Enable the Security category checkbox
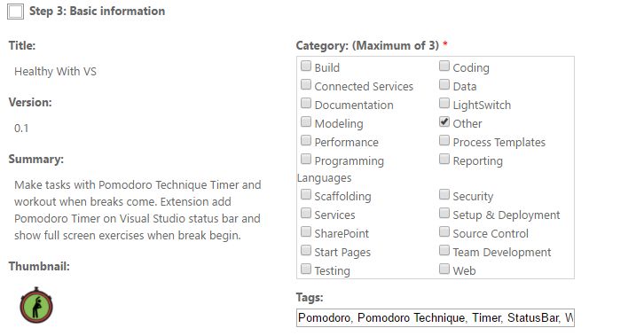This screenshot has width=644, height=336. pos(444,194)
